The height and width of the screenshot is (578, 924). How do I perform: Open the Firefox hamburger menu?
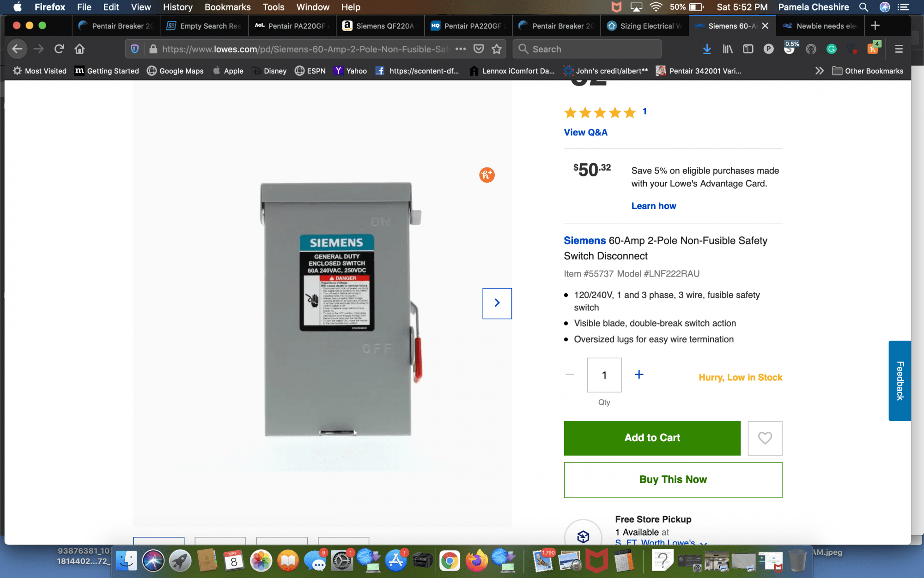coord(899,49)
